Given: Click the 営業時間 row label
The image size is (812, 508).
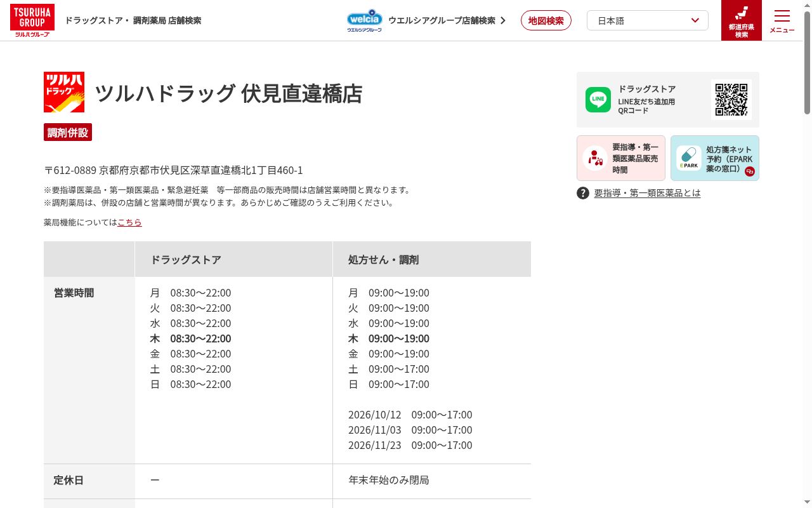Looking at the screenshot, I should pos(74,293).
